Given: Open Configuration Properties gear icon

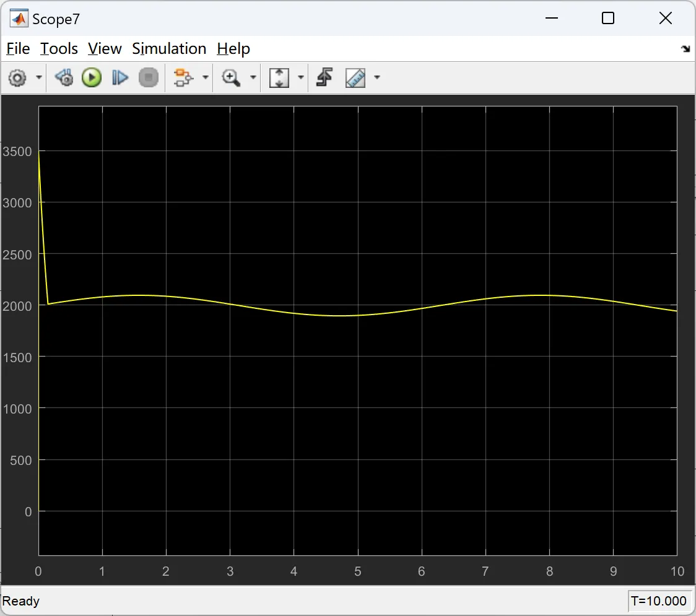Looking at the screenshot, I should (x=17, y=77).
